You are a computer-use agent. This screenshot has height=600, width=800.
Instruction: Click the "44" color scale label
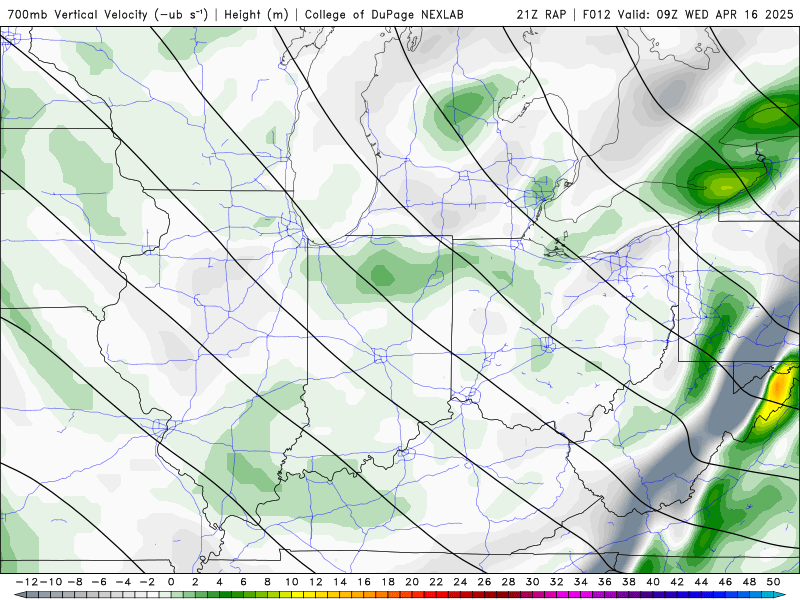[702, 582]
